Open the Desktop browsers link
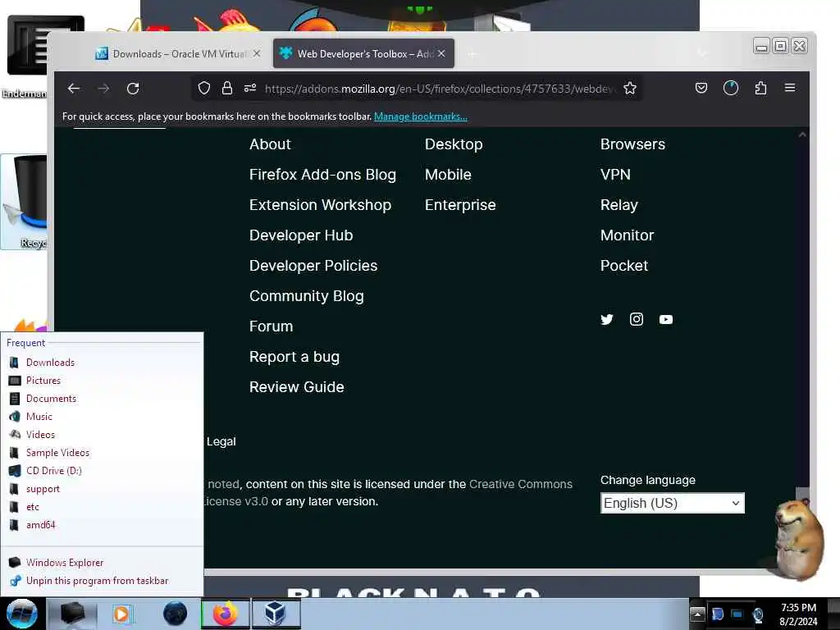840x630 pixels. pyautogui.click(x=454, y=144)
